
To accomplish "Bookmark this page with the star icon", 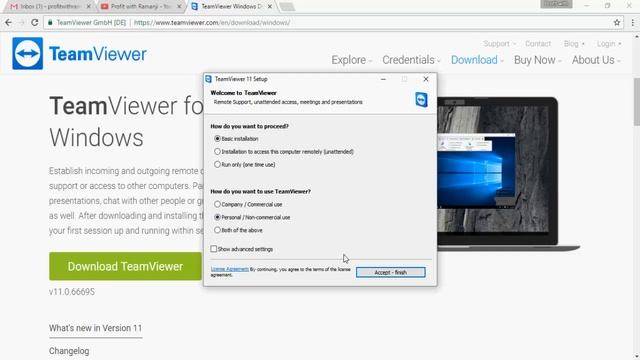I will coord(617,22).
